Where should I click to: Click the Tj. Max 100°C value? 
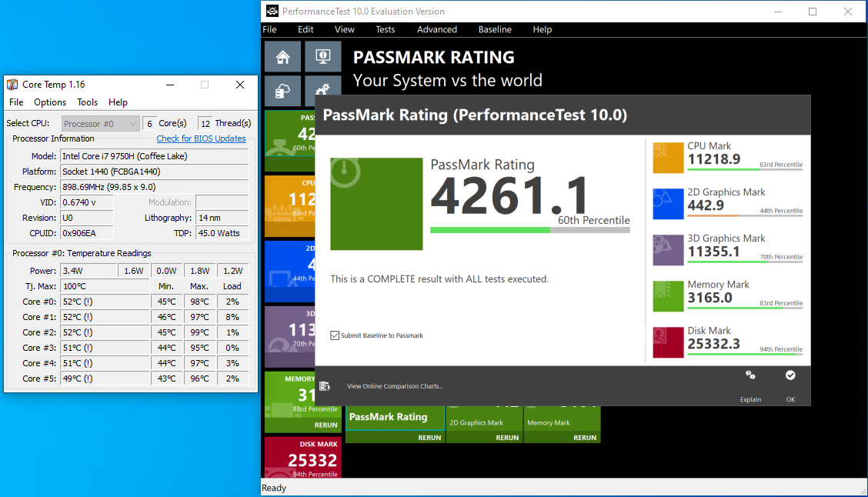105,286
